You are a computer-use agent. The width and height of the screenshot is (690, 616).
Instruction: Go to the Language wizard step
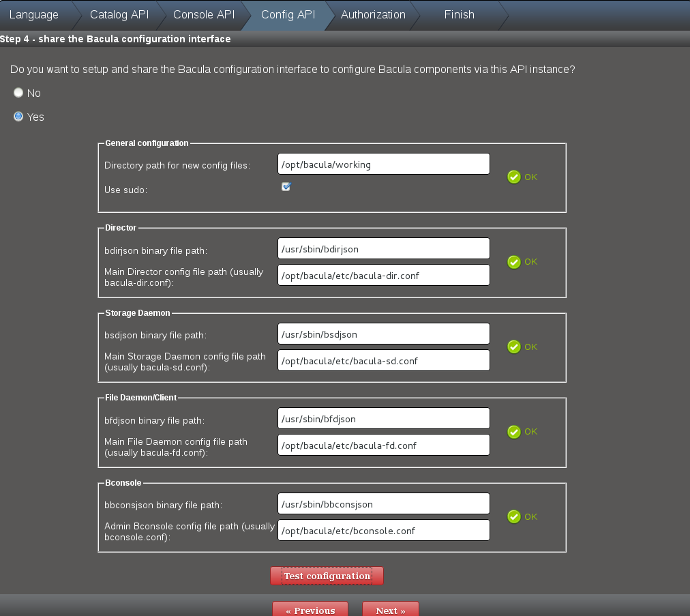point(34,14)
